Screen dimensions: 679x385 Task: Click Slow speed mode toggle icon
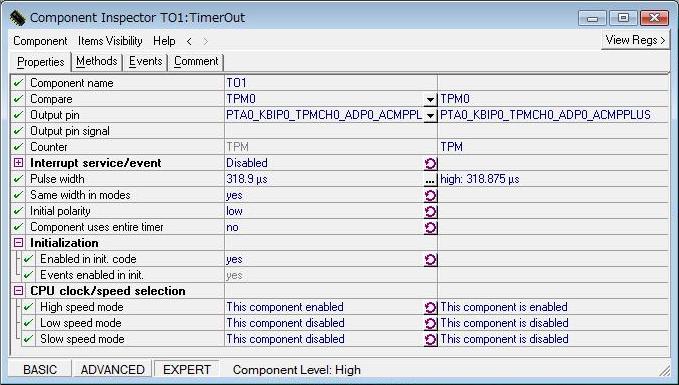click(x=430, y=340)
